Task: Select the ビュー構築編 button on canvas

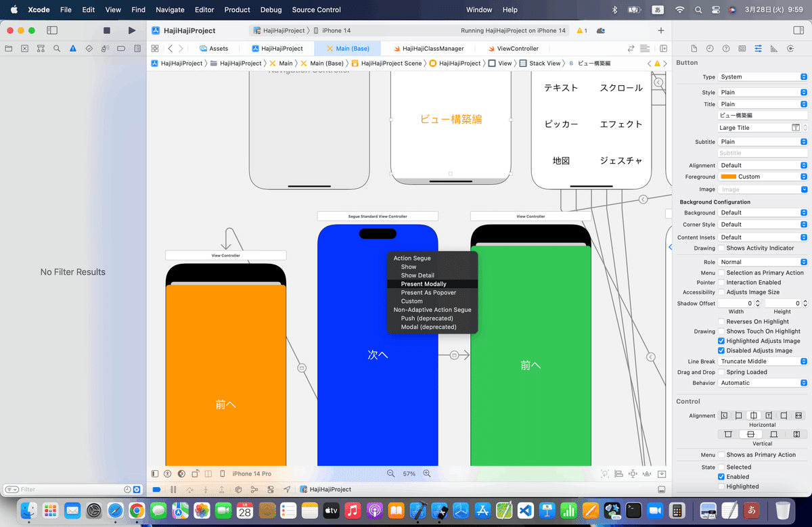Action: [x=451, y=119]
